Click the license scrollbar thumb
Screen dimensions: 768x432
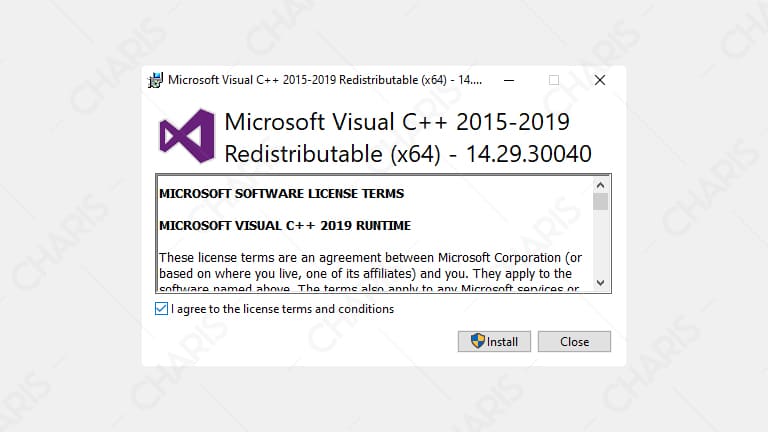click(600, 201)
